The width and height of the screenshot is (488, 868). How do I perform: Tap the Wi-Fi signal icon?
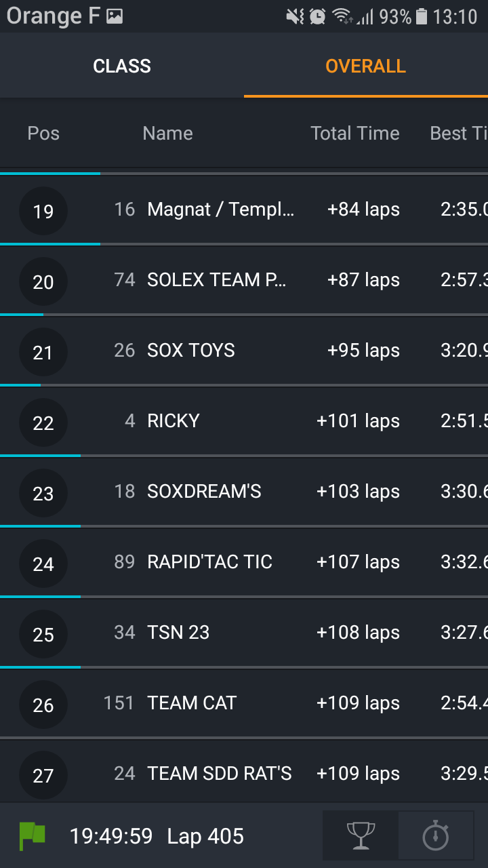(x=343, y=16)
